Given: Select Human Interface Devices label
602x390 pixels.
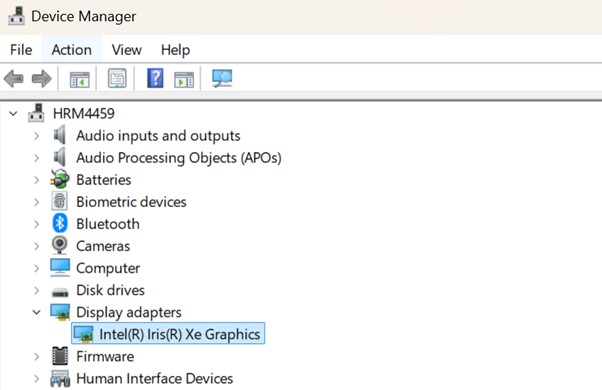Looking at the screenshot, I should click(x=155, y=379).
